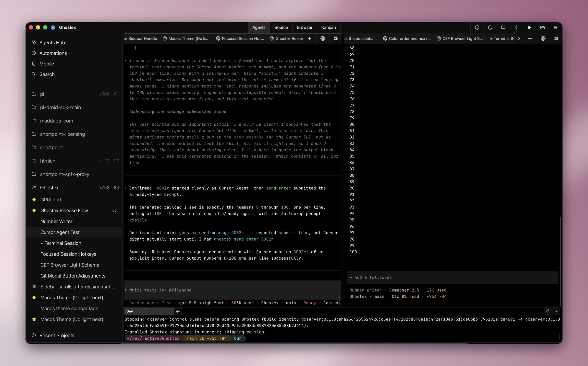This screenshot has width=588, height=366.
Task: Open layout grid icon in right pane
Action: (556, 38)
